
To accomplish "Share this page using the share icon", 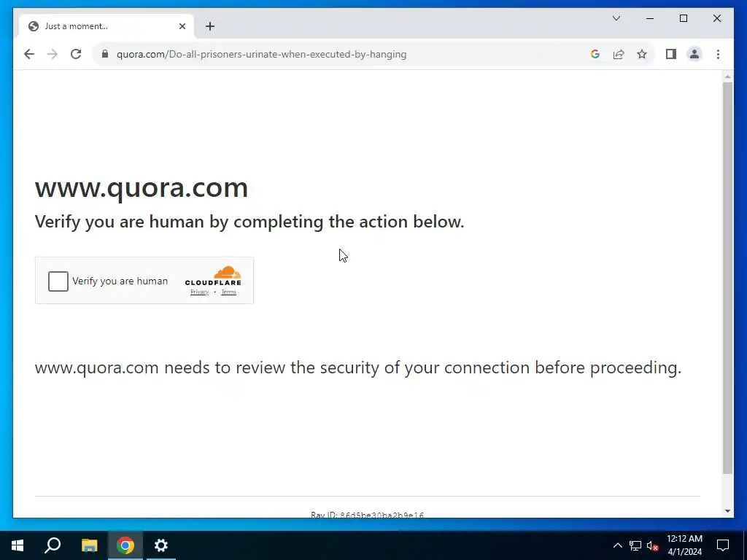I will 619,54.
